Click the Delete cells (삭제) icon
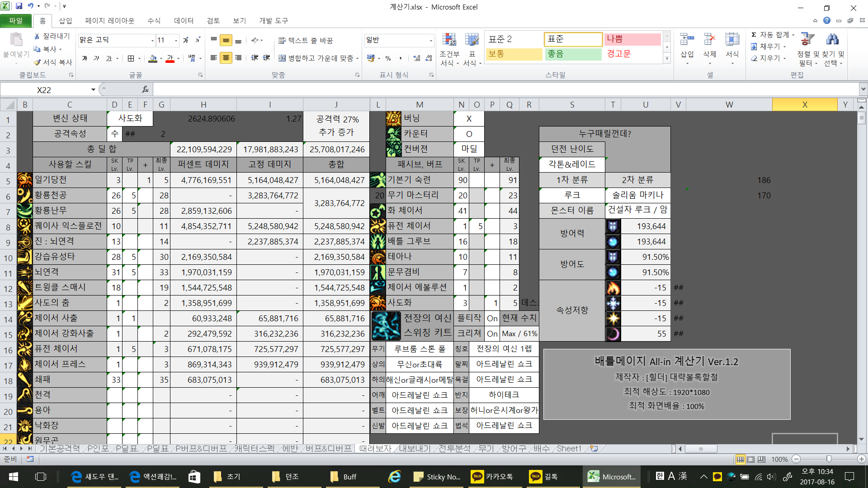Screen dimensions: 868x488 click(710, 40)
